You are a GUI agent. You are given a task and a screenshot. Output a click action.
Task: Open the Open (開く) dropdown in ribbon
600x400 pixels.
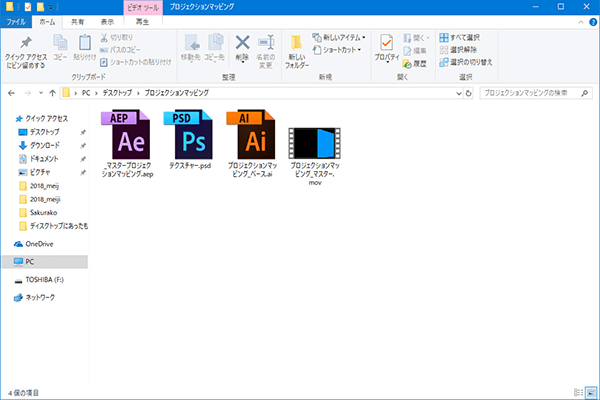[x=416, y=38]
